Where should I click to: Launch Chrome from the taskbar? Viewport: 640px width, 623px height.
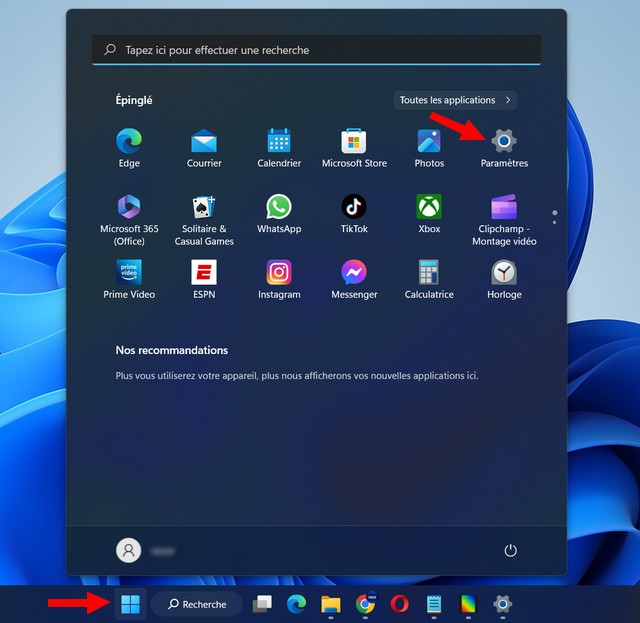tap(365, 604)
